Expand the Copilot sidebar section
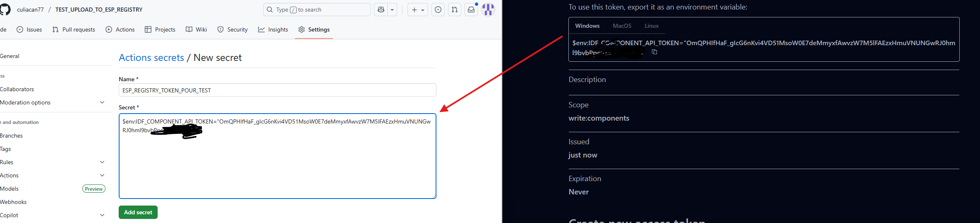This screenshot has width=980, height=223. pos(102,215)
